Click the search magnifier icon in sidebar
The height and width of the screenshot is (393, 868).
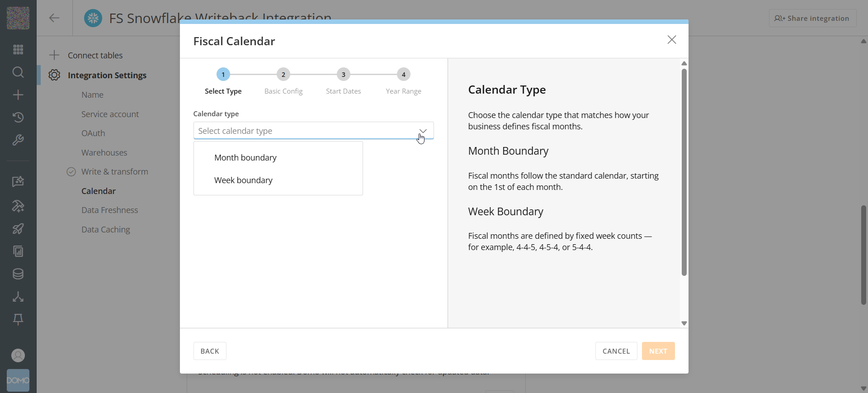pos(18,72)
